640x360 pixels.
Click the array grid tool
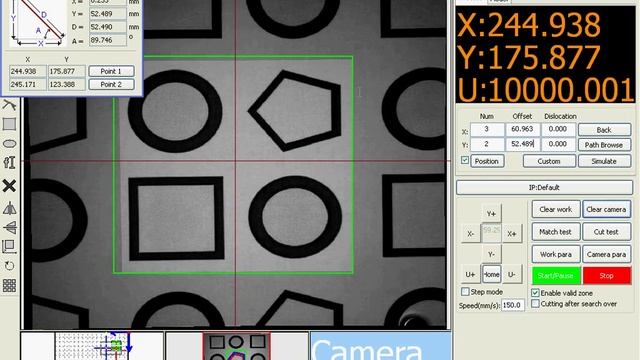click(9, 285)
